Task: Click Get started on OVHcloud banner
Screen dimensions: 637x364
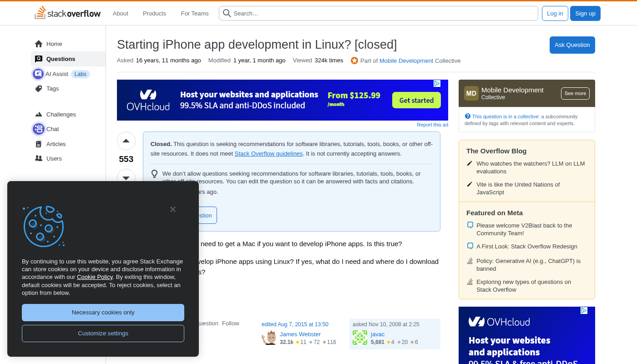Action: coord(416,100)
